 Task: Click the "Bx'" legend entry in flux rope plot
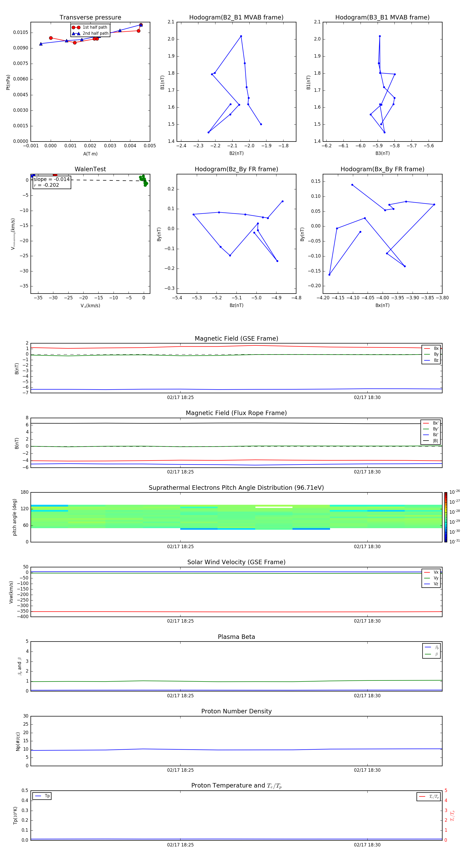coord(431,423)
